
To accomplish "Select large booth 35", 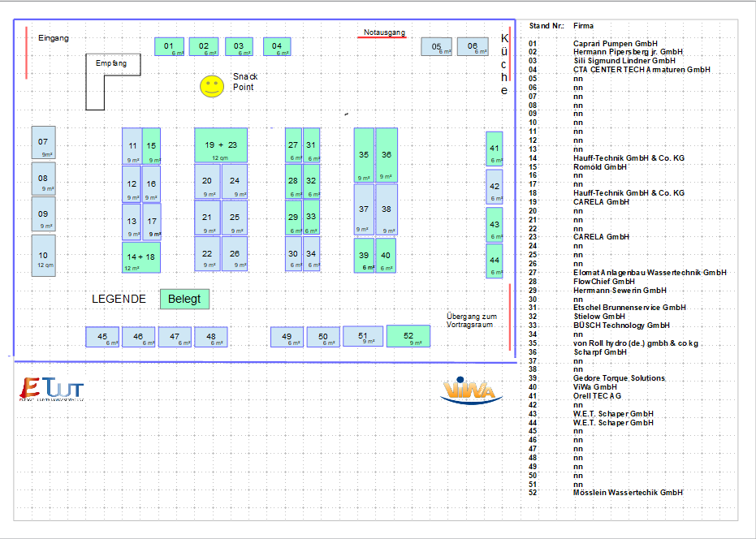I will point(364,155).
